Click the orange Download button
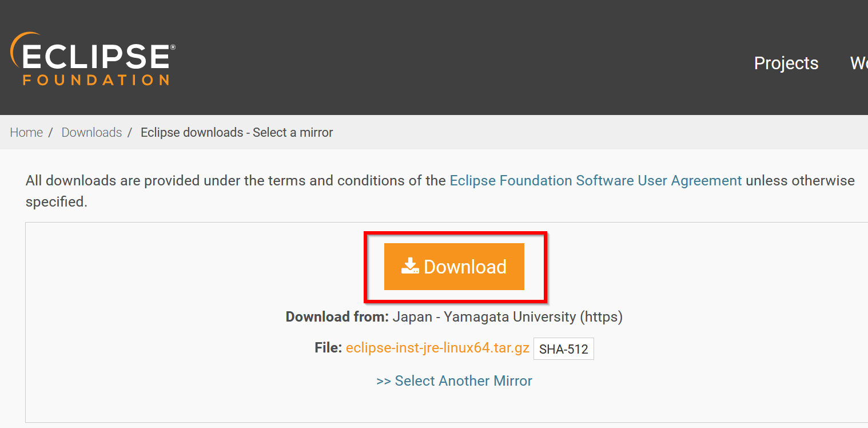This screenshot has width=868, height=428. point(454,267)
